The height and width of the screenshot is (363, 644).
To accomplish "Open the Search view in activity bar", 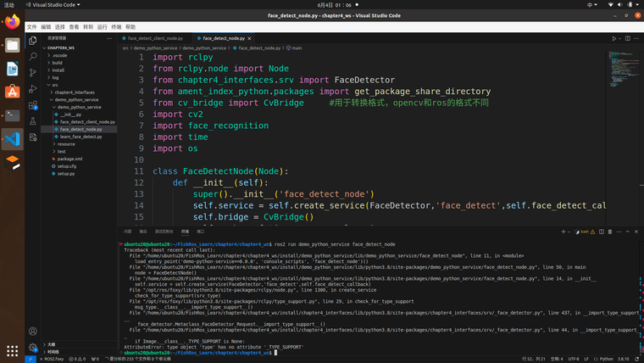I will pyautogui.click(x=33, y=56).
